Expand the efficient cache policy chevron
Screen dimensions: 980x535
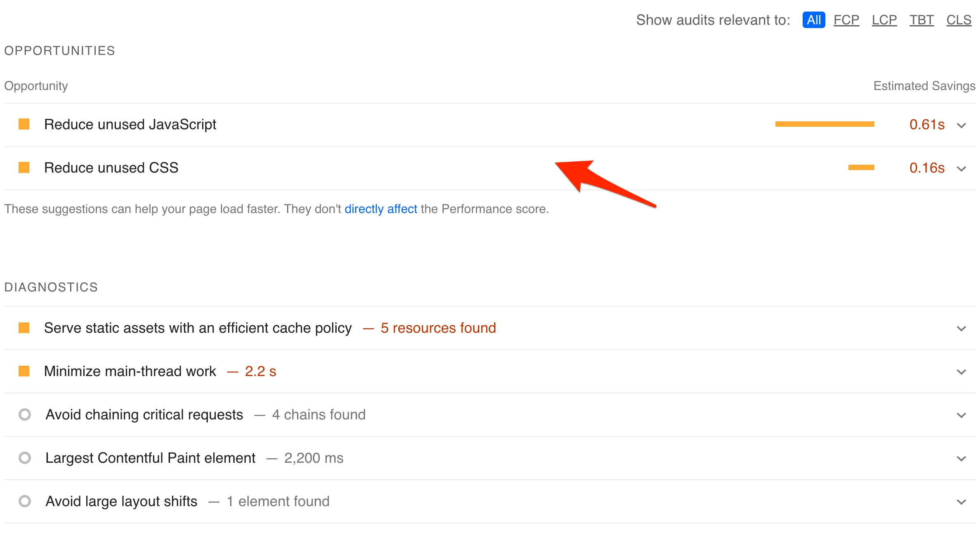(961, 329)
